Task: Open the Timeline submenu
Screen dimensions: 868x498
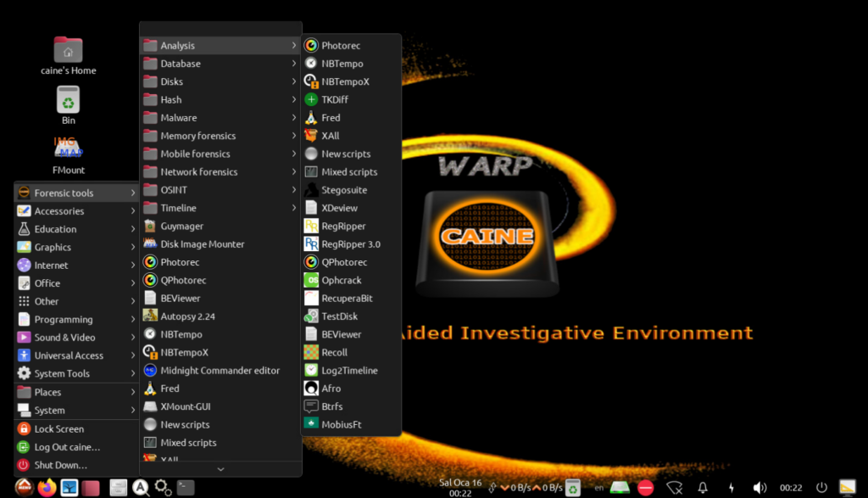Action: click(x=220, y=208)
